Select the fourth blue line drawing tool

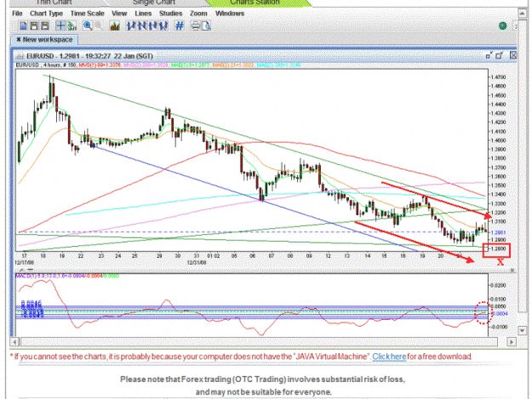click(163, 26)
